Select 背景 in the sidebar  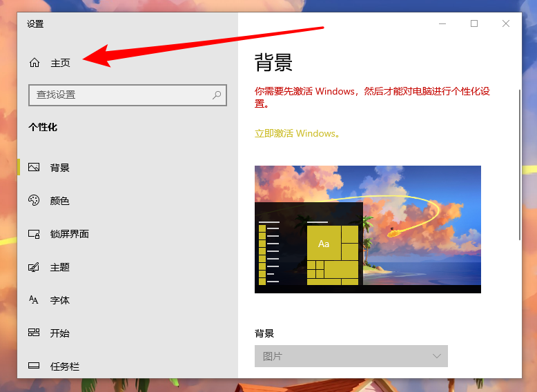click(x=59, y=168)
